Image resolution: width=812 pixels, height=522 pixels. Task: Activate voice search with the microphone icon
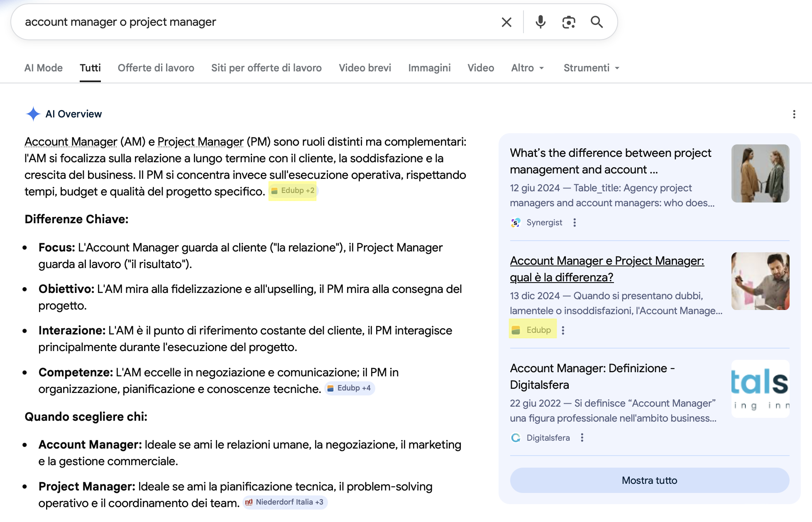pos(540,22)
